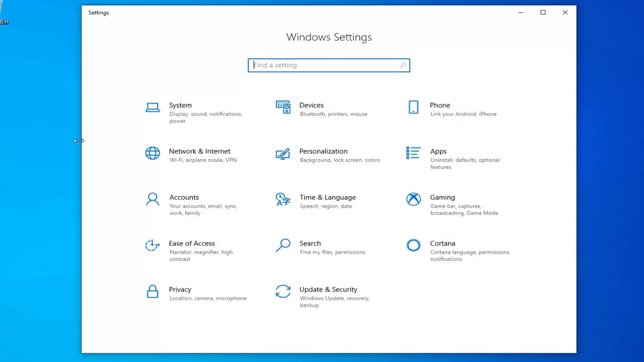Click "Location, camera, microphone" description
Image resolution: width=644 pixels, height=362 pixels.
(x=208, y=298)
